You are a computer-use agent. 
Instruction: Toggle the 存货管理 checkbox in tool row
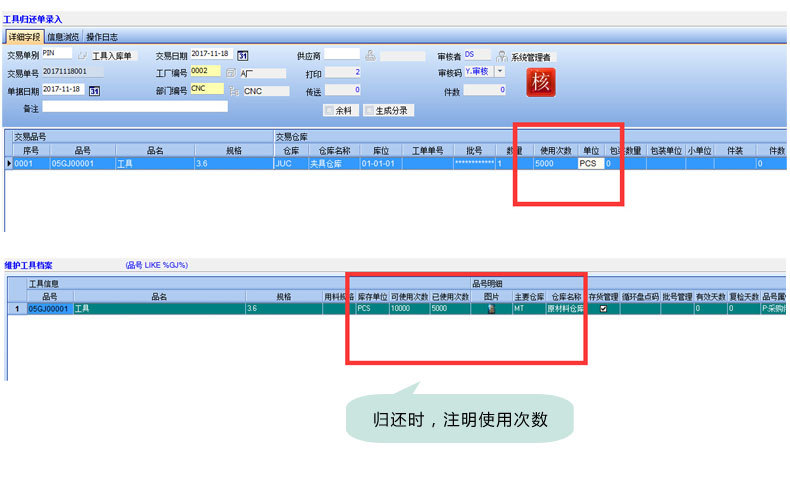point(602,310)
